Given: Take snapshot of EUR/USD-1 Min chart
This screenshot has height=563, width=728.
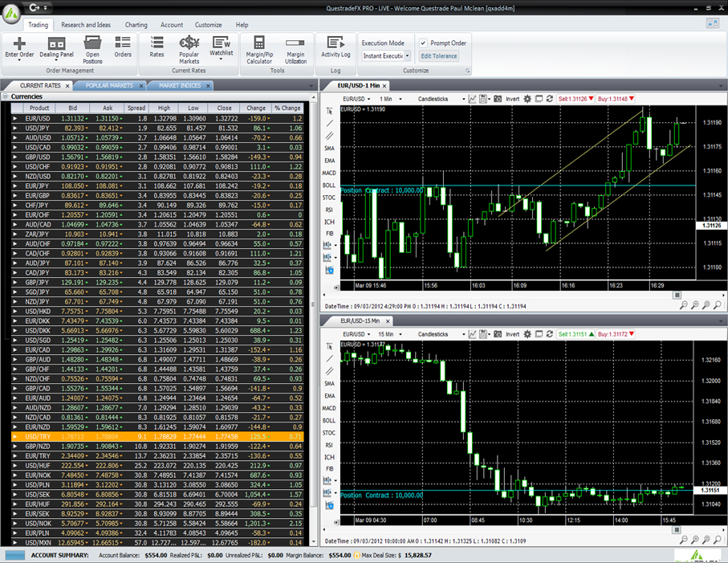Looking at the screenshot, I should 498,99.
